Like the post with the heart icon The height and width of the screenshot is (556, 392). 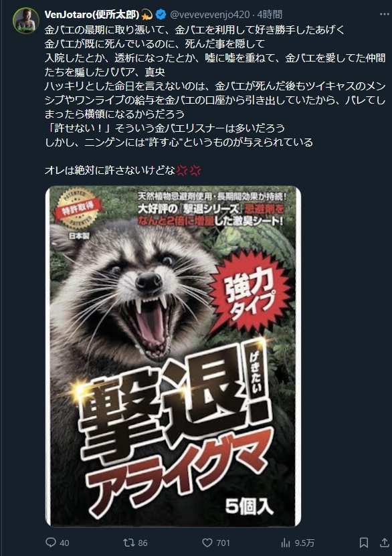tap(207, 543)
